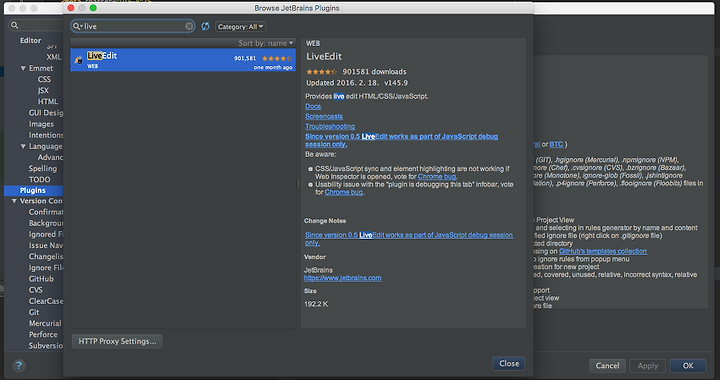Select Confirmation under Version Control
720x380 pixels.
45,212
